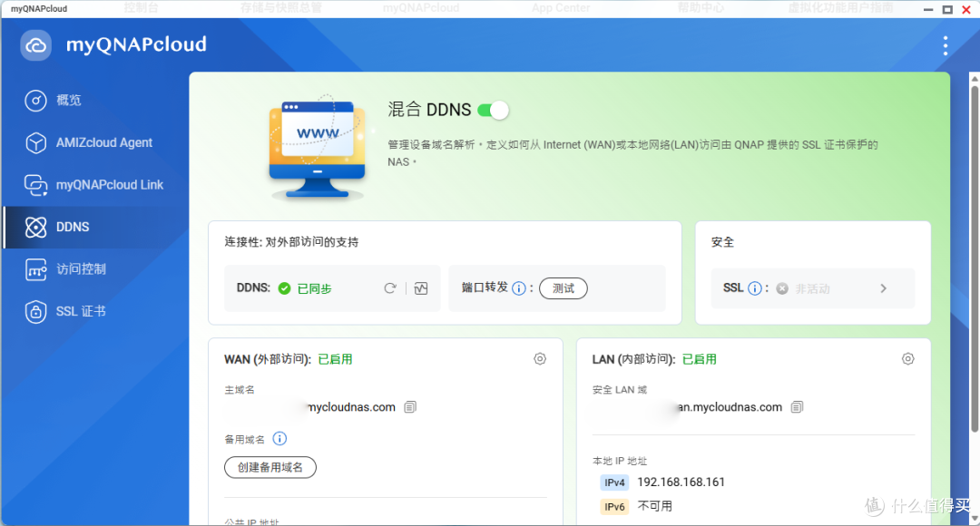Click the 安全 card heading
Viewport: 980px width, 526px height.
coord(722,242)
